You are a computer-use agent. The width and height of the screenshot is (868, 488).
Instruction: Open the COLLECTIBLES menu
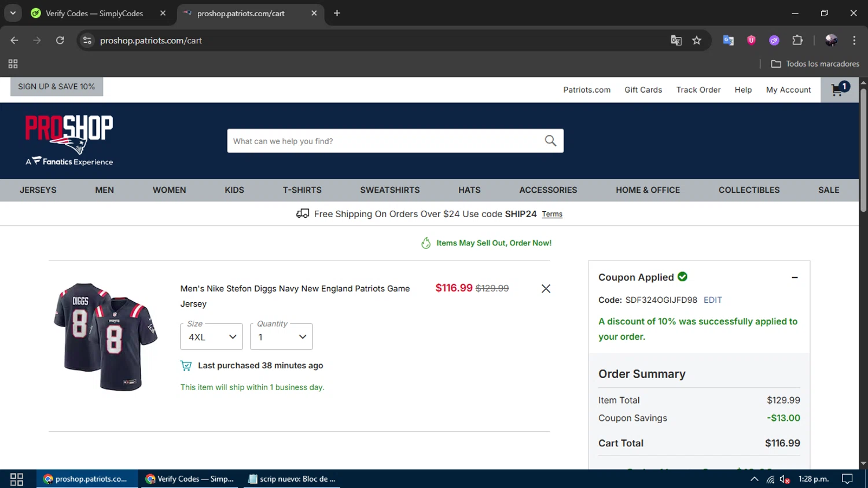click(749, 190)
